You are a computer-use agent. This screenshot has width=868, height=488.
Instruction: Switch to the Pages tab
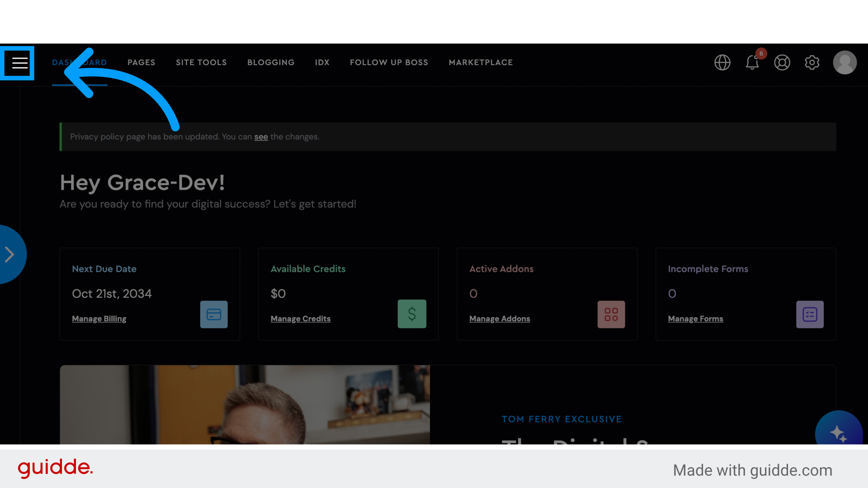tap(141, 62)
